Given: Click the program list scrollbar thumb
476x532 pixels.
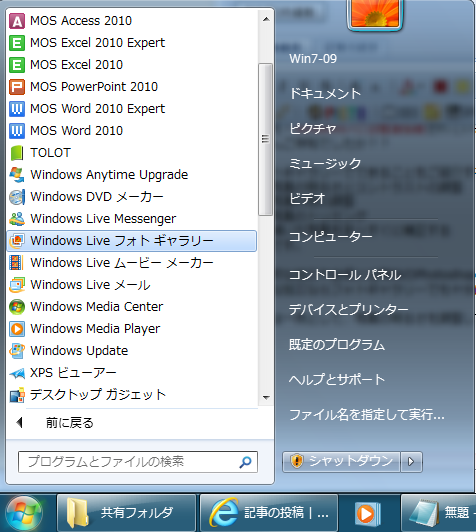Looking at the screenshot, I should [x=265, y=139].
